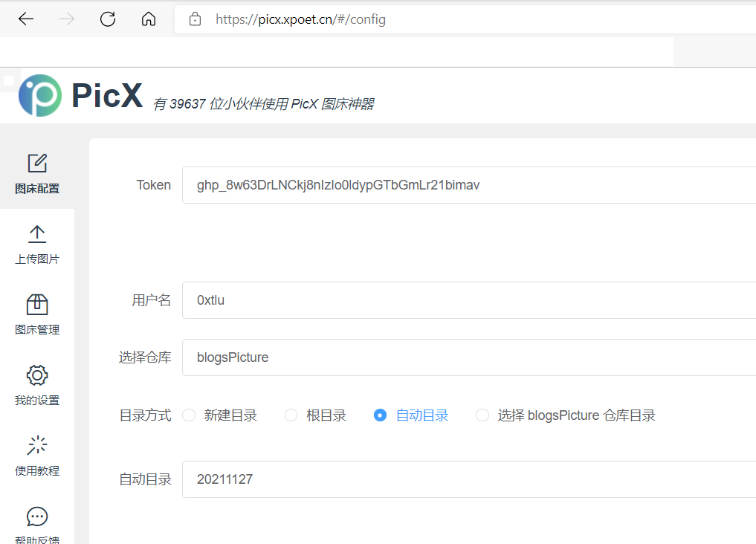756x544 pixels.
Task: Select 选择 blogsPicture 仓库目录 radio button
Action: 482,415
